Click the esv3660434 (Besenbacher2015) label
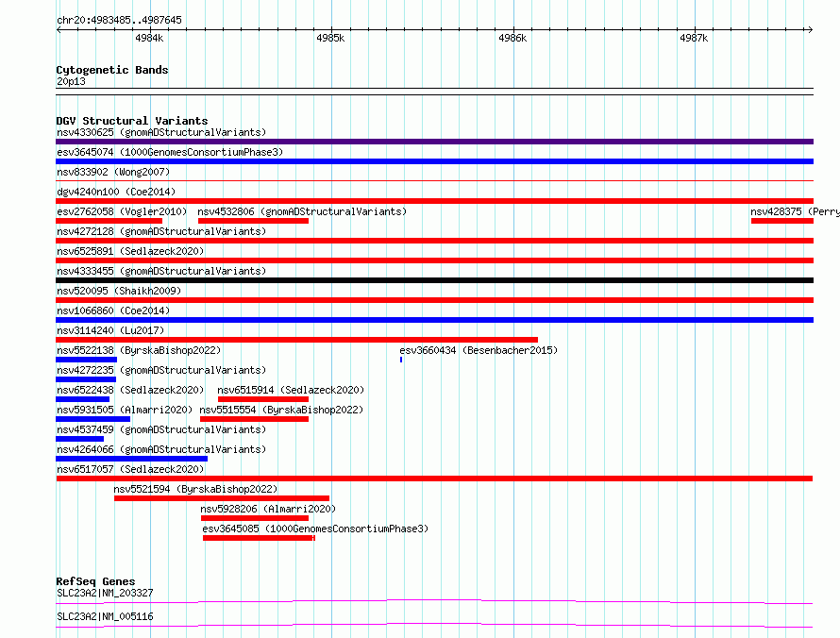Screen dimensions: 840x638 (x=479, y=350)
